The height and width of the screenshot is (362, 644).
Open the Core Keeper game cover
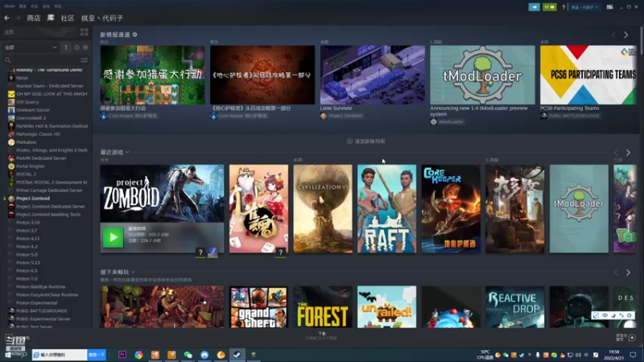click(451, 209)
